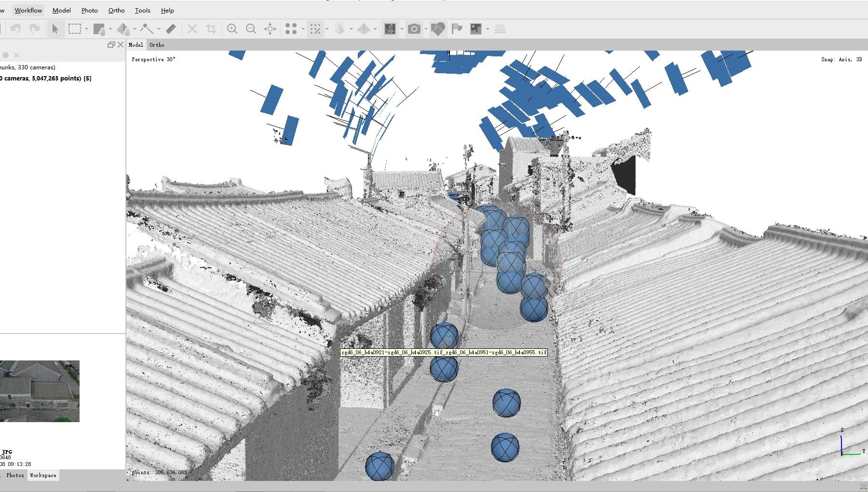This screenshot has height=492, width=868.
Task: Activate the Rectangle Selection tool
Action: [x=75, y=29]
